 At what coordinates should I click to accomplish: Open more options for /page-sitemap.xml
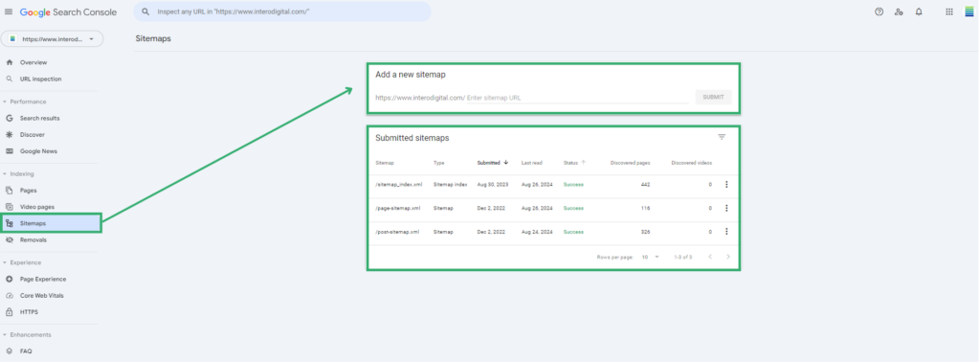coord(726,208)
